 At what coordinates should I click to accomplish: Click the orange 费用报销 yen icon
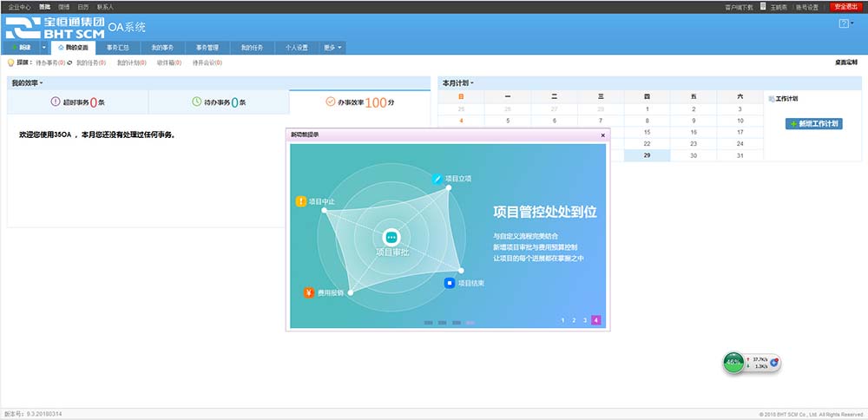pyautogui.click(x=309, y=292)
